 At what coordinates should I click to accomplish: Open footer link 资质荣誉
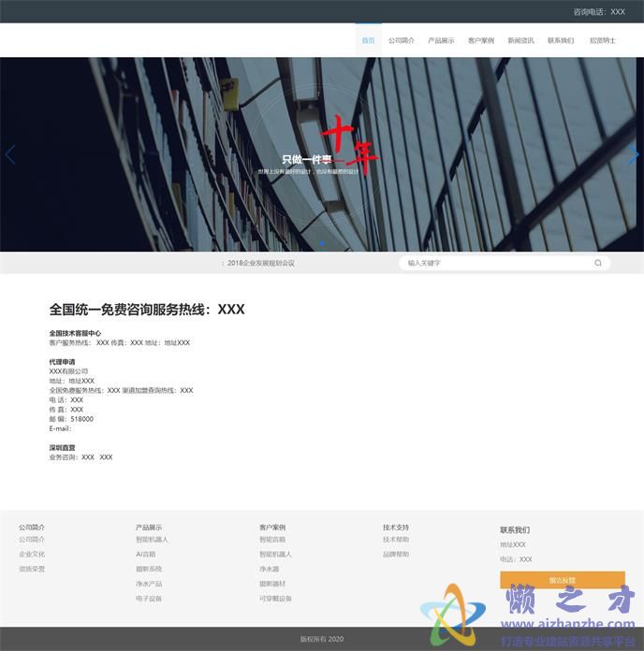click(x=32, y=570)
